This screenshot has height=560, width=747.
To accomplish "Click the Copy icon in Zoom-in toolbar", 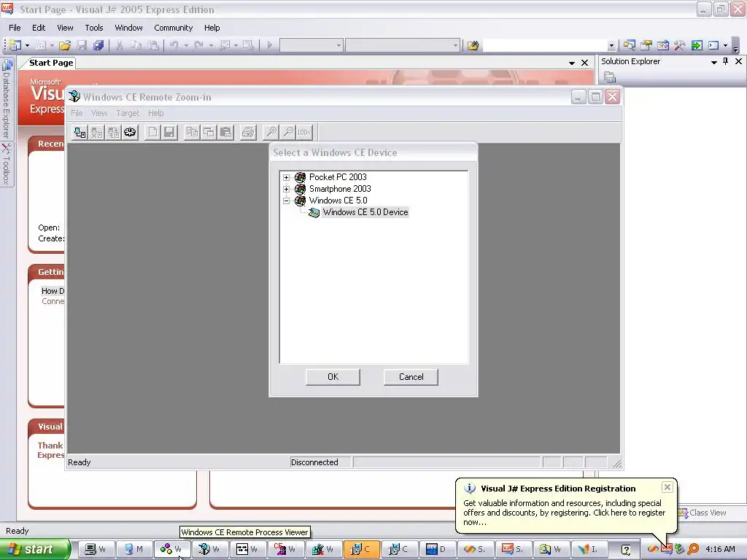I will [x=192, y=132].
